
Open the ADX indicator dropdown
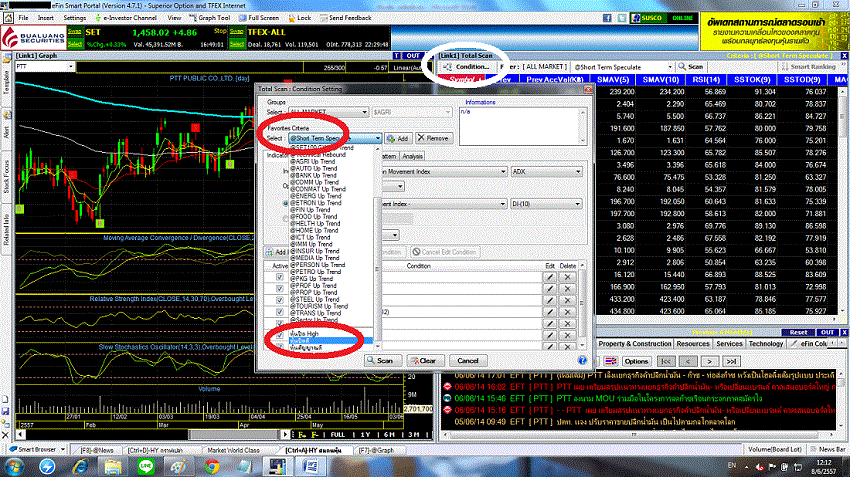(x=546, y=172)
